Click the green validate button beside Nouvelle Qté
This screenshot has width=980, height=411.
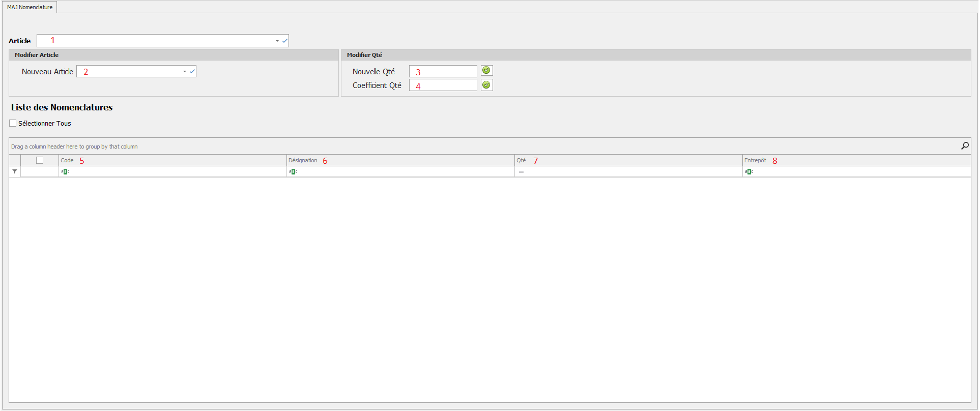click(486, 71)
